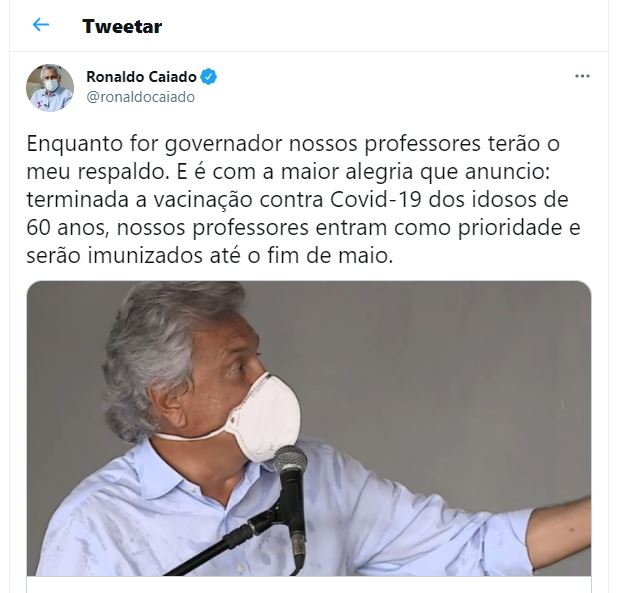Click the word professores in the fourth line
Image resolution: width=627 pixels, height=593 pixels.
250,228
